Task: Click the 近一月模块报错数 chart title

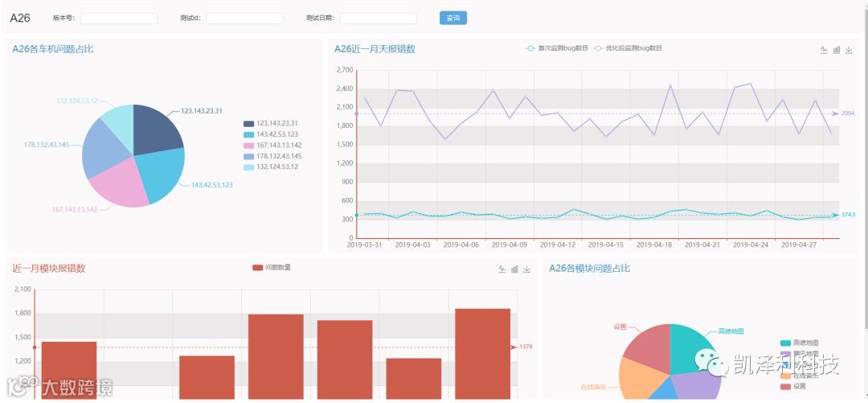Action: click(x=49, y=269)
